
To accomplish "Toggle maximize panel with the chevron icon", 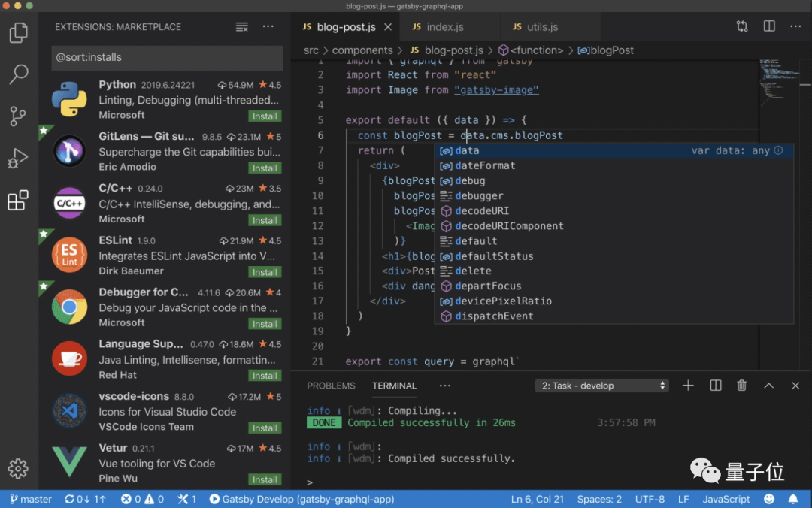I will pos(768,385).
